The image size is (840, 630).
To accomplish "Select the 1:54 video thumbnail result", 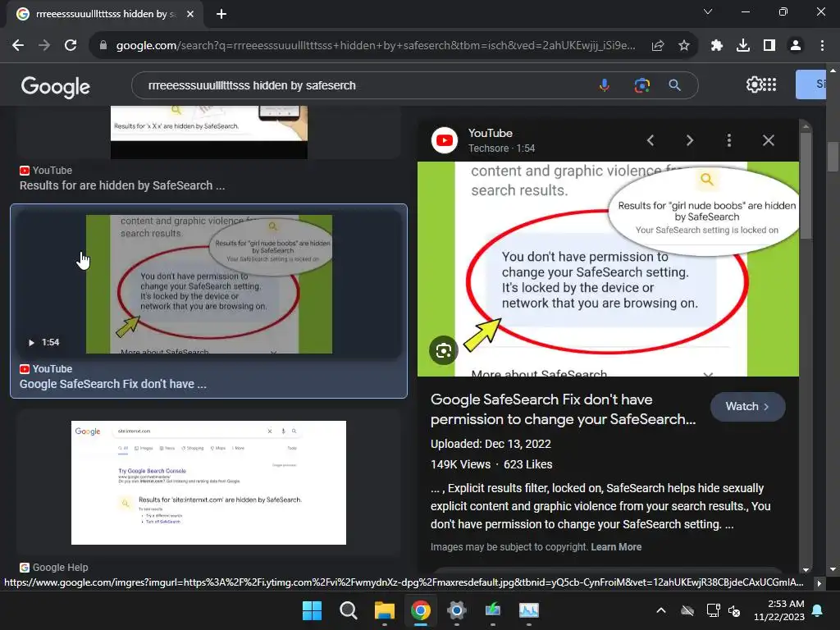I will pyautogui.click(x=209, y=284).
